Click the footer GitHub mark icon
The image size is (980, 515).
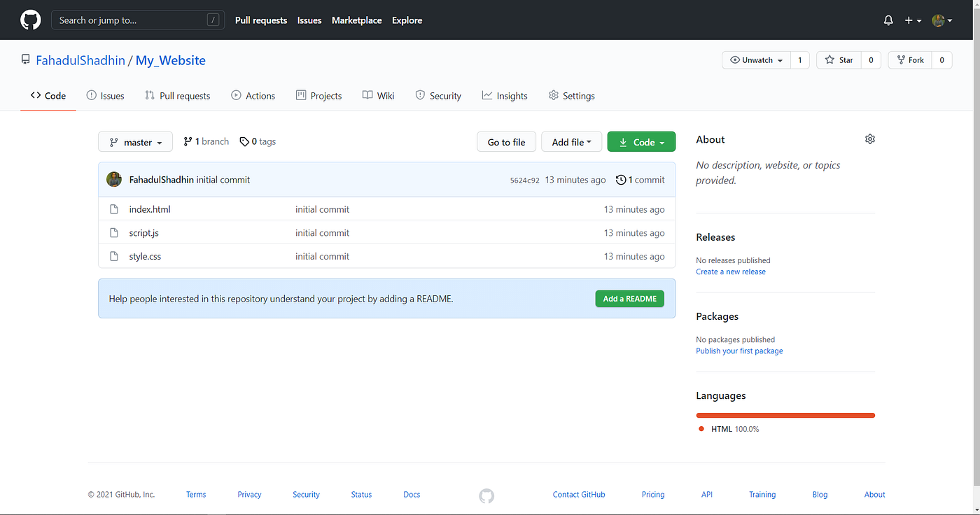(x=486, y=496)
